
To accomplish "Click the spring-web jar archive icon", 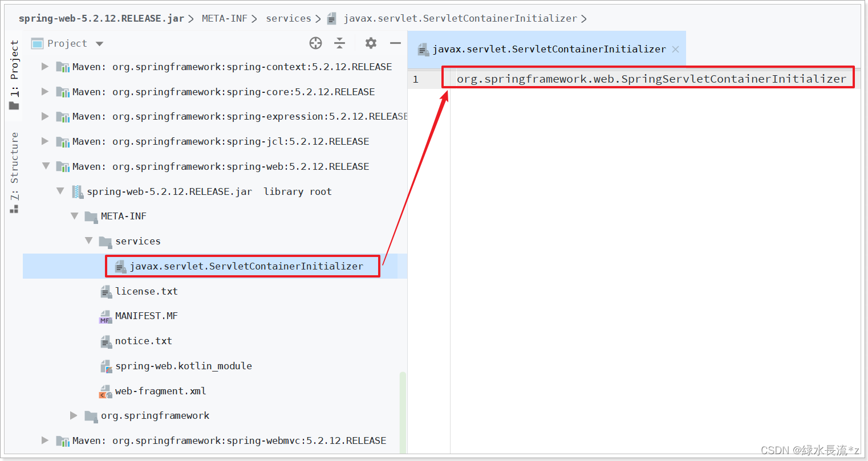I will pyautogui.click(x=77, y=192).
